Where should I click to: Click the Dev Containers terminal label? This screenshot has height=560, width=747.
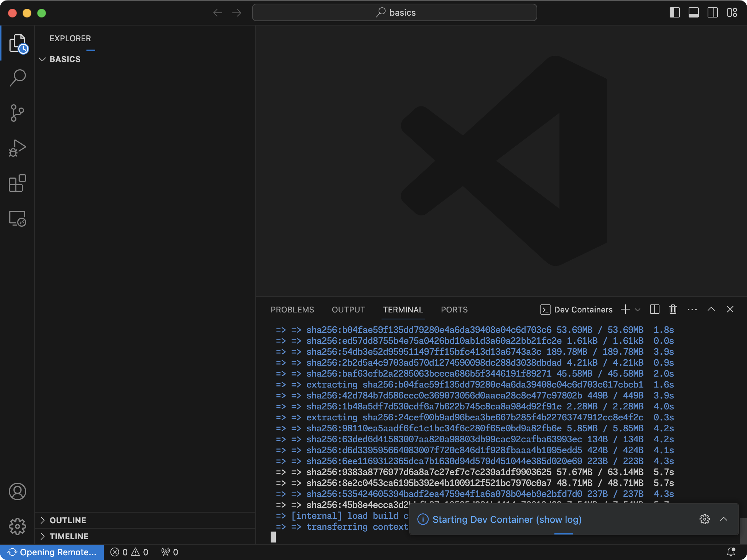(x=576, y=310)
